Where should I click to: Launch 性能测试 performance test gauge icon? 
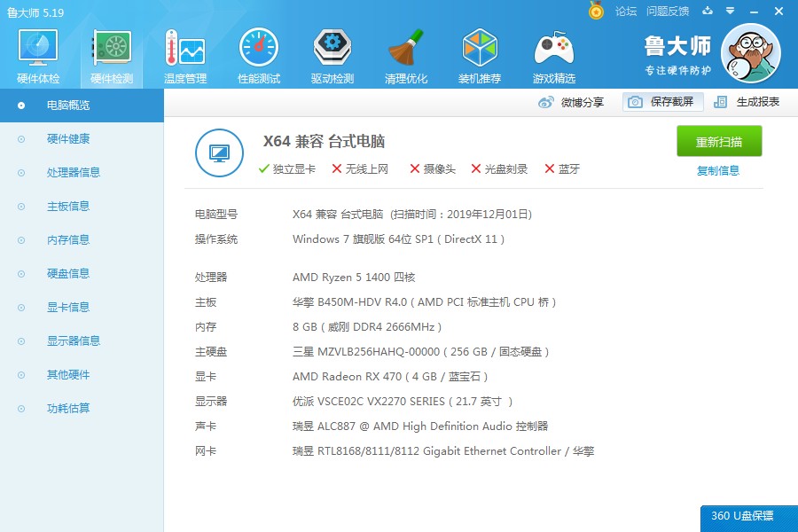coord(259,47)
